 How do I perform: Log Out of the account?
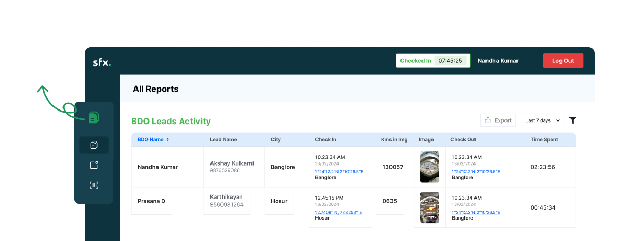point(563,61)
